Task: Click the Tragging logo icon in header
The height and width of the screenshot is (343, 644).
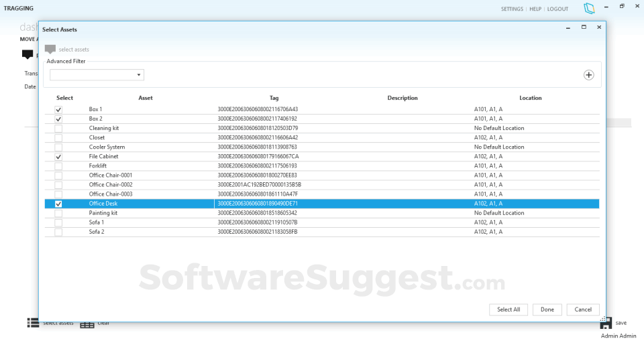Action: coord(589,8)
